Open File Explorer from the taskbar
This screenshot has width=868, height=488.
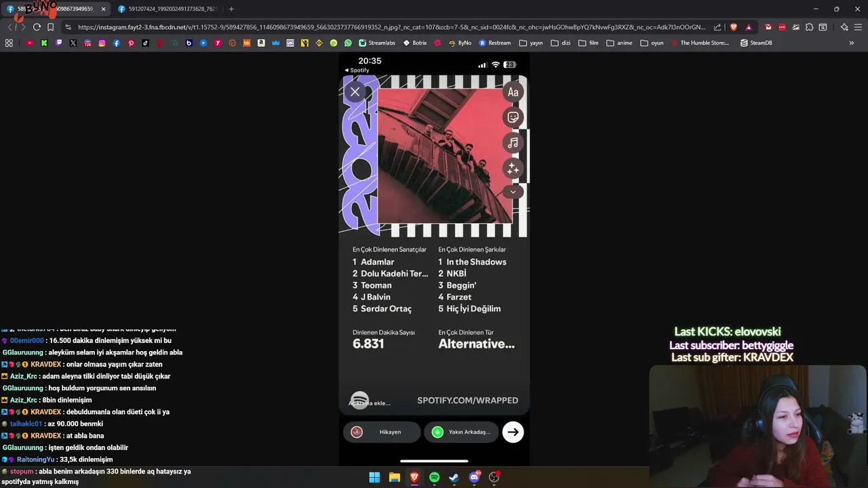[394, 477]
